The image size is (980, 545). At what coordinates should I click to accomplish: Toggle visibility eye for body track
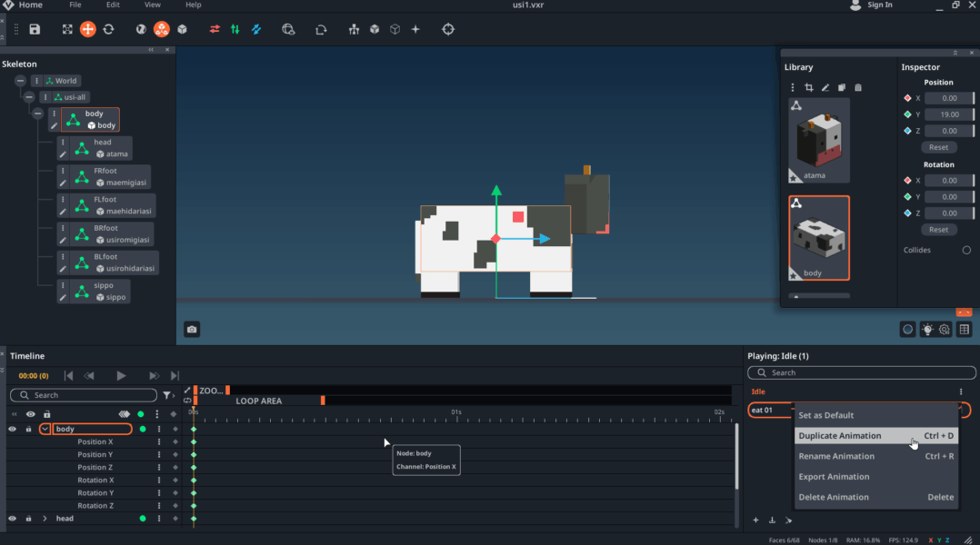[x=12, y=429]
